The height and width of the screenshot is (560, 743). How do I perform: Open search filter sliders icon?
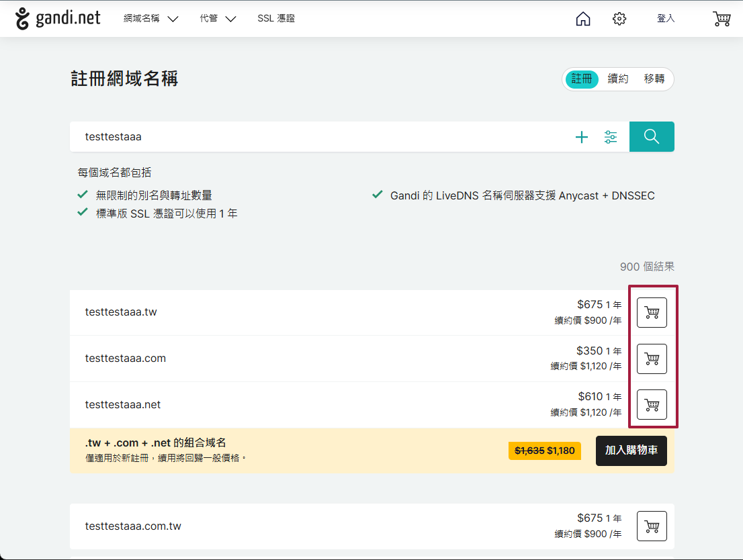(611, 137)
